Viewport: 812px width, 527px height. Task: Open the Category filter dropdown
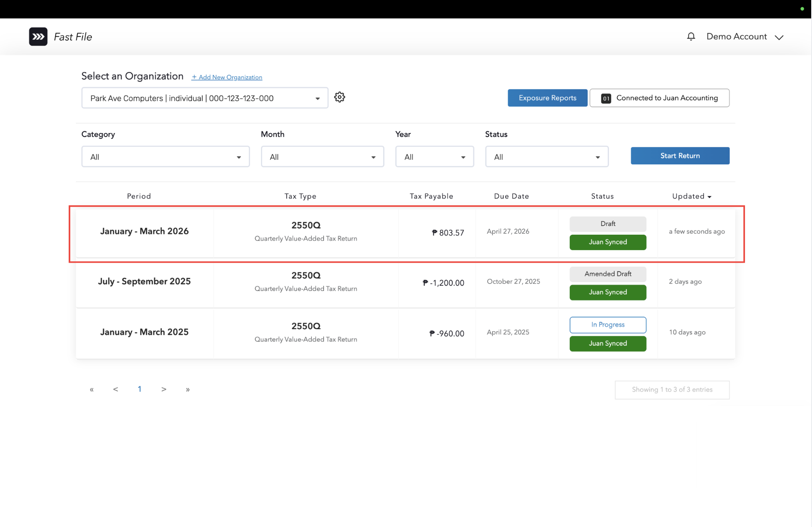165,157
